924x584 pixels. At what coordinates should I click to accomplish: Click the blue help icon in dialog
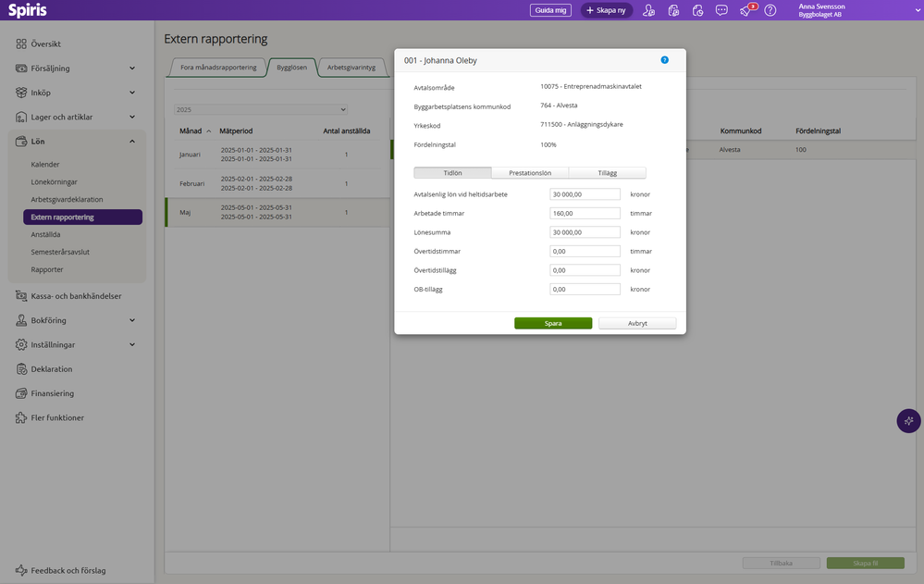point(664,60)
